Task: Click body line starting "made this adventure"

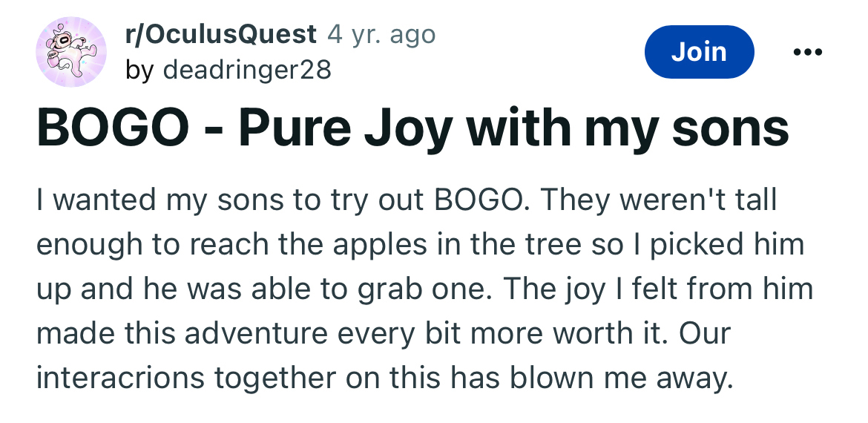Action: 383,333
